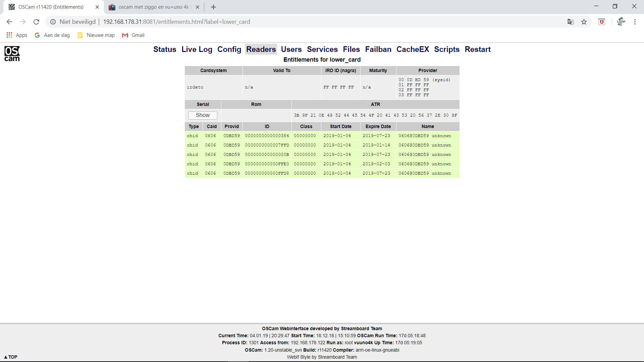Go to the Config menu
This screenshot has height=362, width=644.
pyautogui.click(x=229, y=49)
